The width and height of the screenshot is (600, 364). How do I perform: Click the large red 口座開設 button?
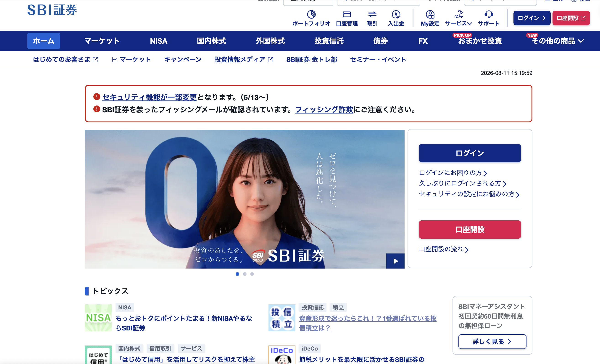point(470,229)
